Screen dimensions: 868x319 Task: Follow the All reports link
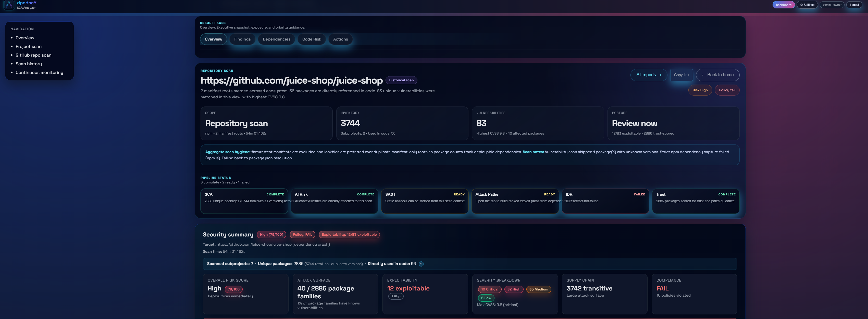pos(648,75)
